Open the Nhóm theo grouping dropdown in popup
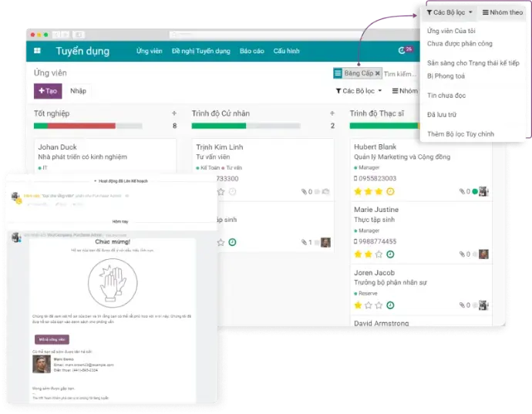 pyautogui.click(x=502, y=12)
